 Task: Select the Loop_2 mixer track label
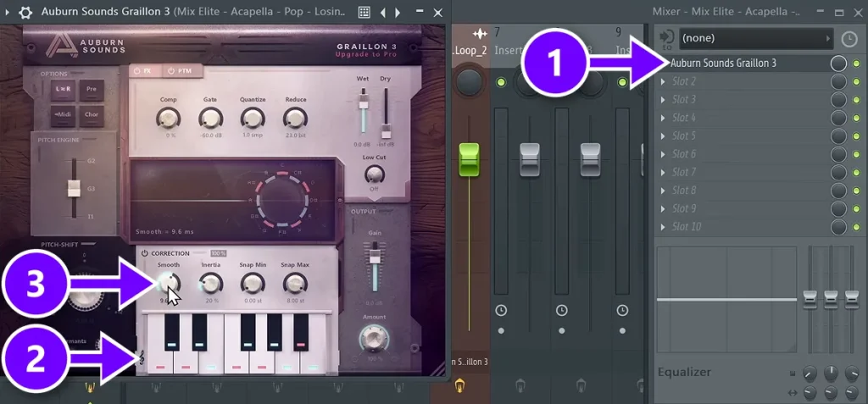coord(470,50)
